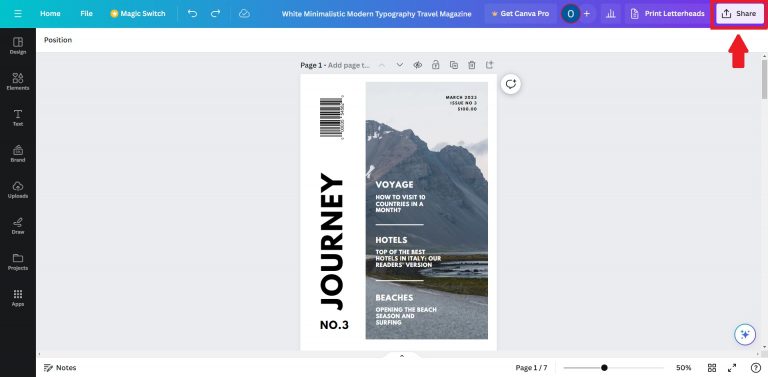Image resolution: width=768 pixels, height=377 pixels.
Task: Open the hamburger main menu
Action: [18, 14]
